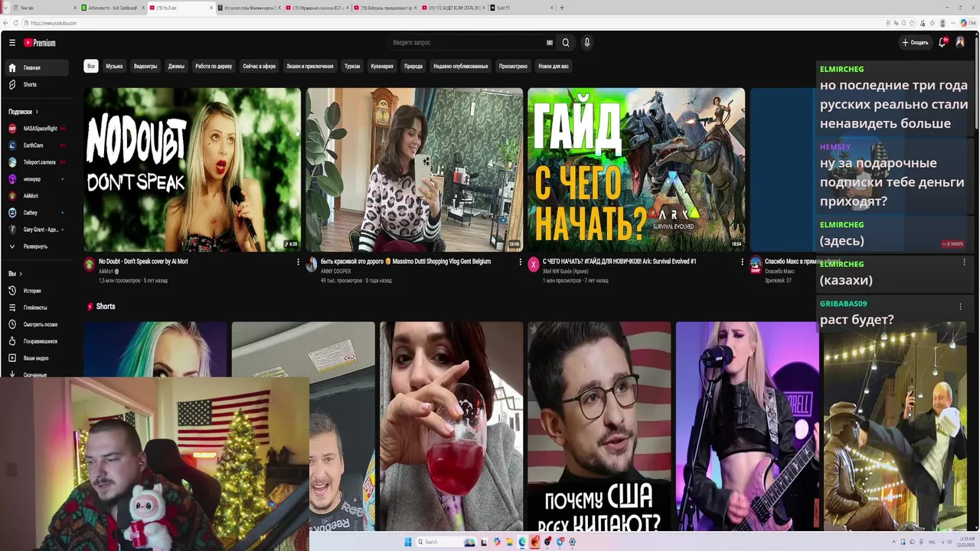Screen dimensions: 980x551
Task: Open the неонуар channel subscription
Action: pos(38,179)
